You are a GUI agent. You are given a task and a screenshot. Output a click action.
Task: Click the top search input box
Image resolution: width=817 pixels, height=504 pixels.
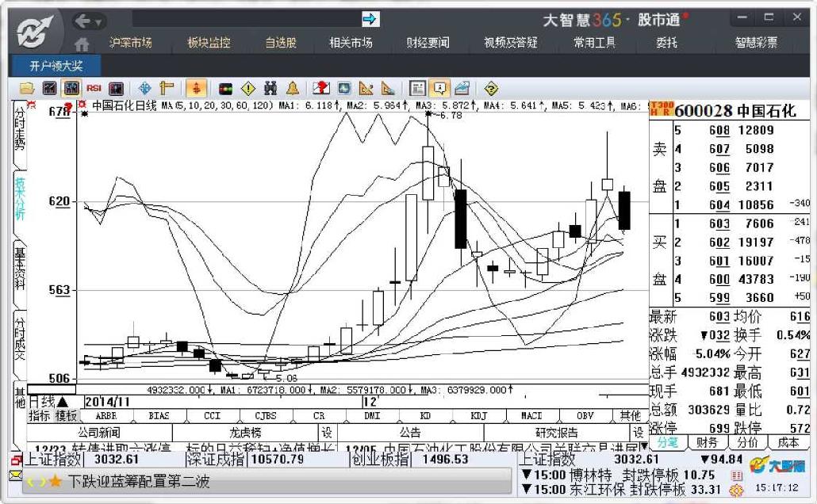click(x=247, y=19)
